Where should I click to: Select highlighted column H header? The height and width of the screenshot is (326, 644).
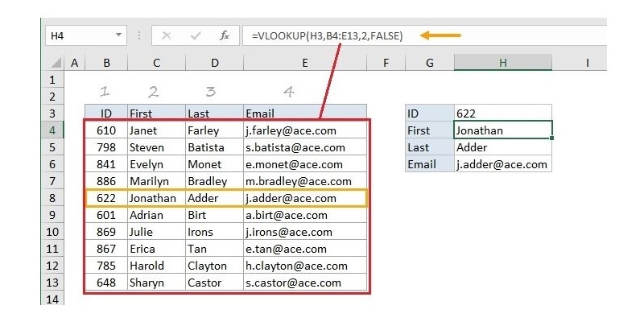click(502, 63)
